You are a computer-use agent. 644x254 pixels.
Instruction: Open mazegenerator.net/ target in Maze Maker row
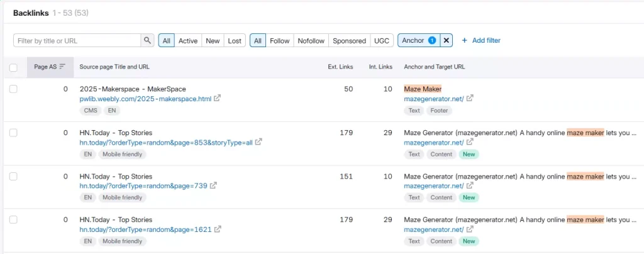434,99
